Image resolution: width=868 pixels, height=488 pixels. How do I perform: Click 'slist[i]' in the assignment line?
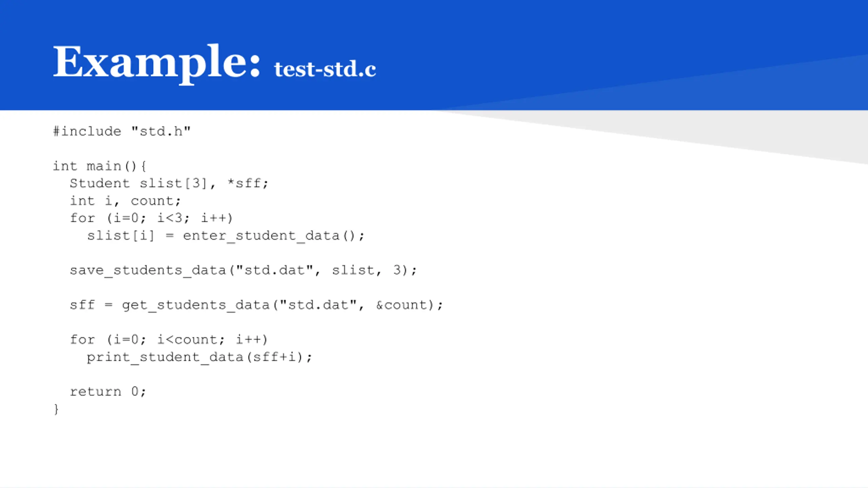(x=121, y=236)
